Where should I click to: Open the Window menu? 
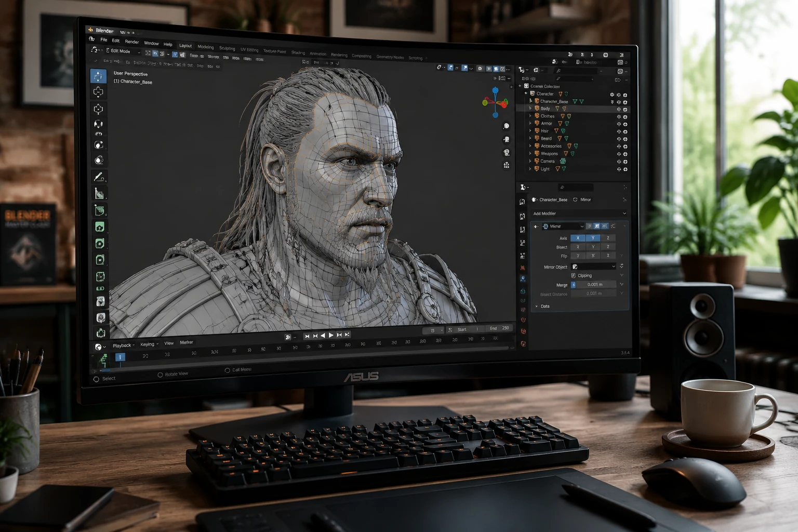151,43
